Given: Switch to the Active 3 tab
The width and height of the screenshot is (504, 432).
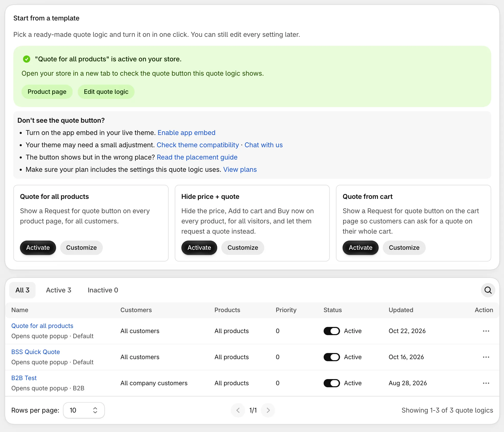Looking at the screenshot, I should click(59, 290).
